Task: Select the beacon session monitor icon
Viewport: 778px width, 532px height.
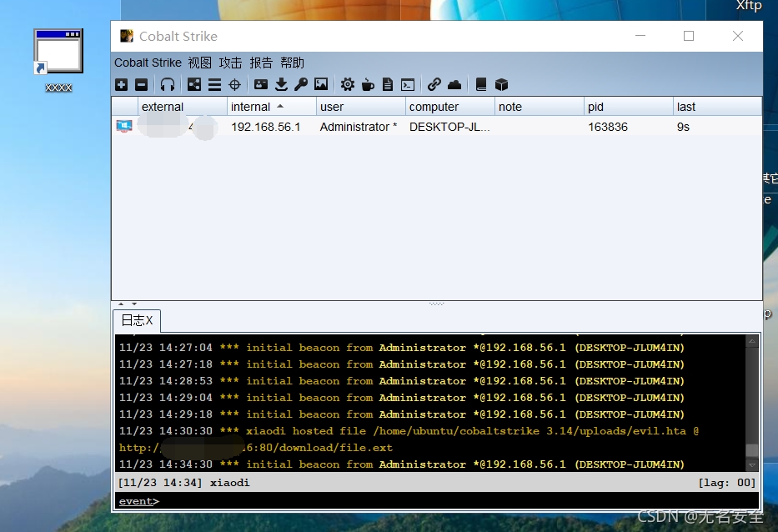Action: tap(124, 126)
